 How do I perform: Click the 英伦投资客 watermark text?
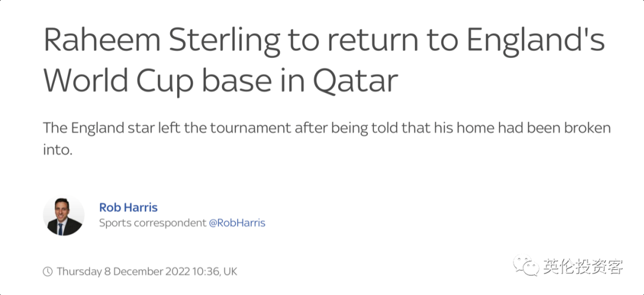pos(584,266)
